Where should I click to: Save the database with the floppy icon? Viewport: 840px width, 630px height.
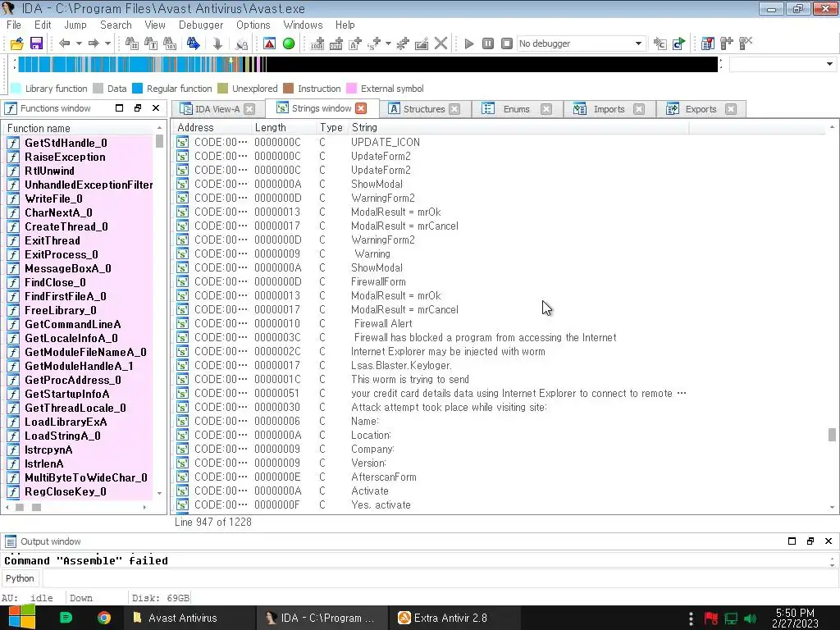point(36,43)
